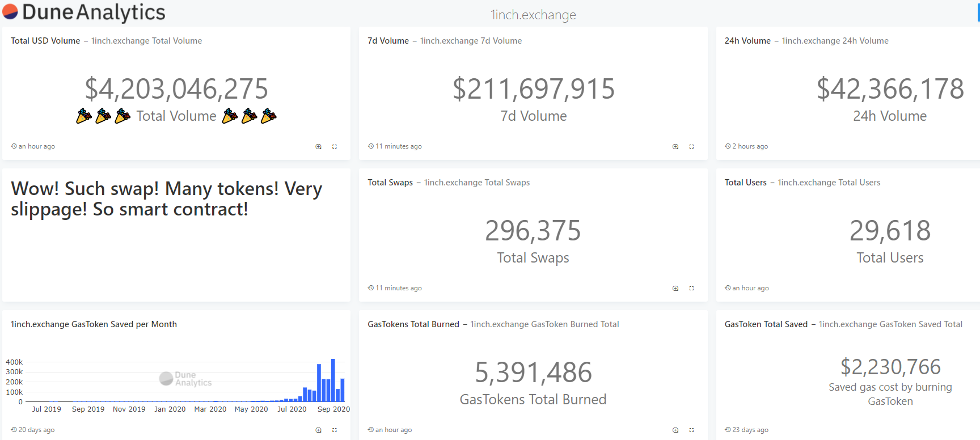Viewport: 980px width, 440px height.
Task: Click zoom-in icon on Total Swaps card
Action: [x=675, y=288]
